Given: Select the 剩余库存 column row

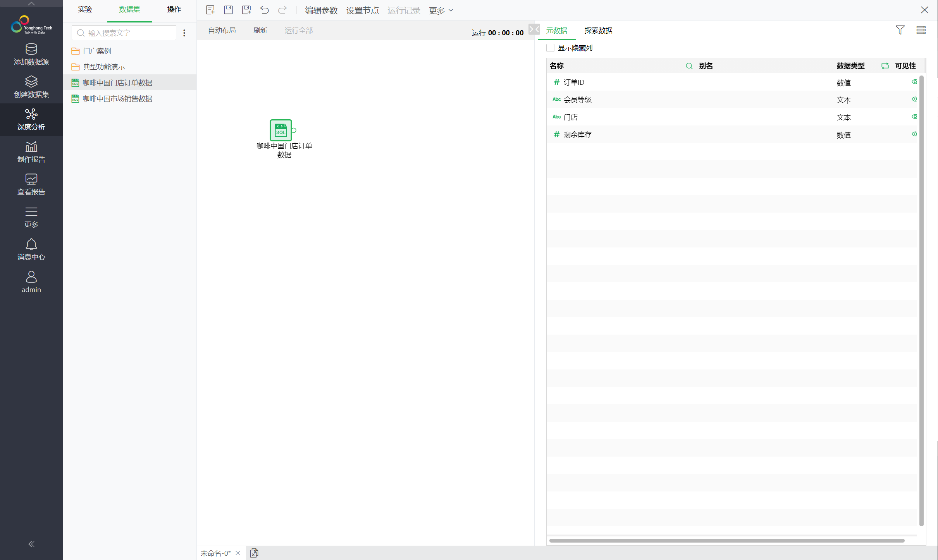Looking at the screenshot, I should click(x=732, y=134).
